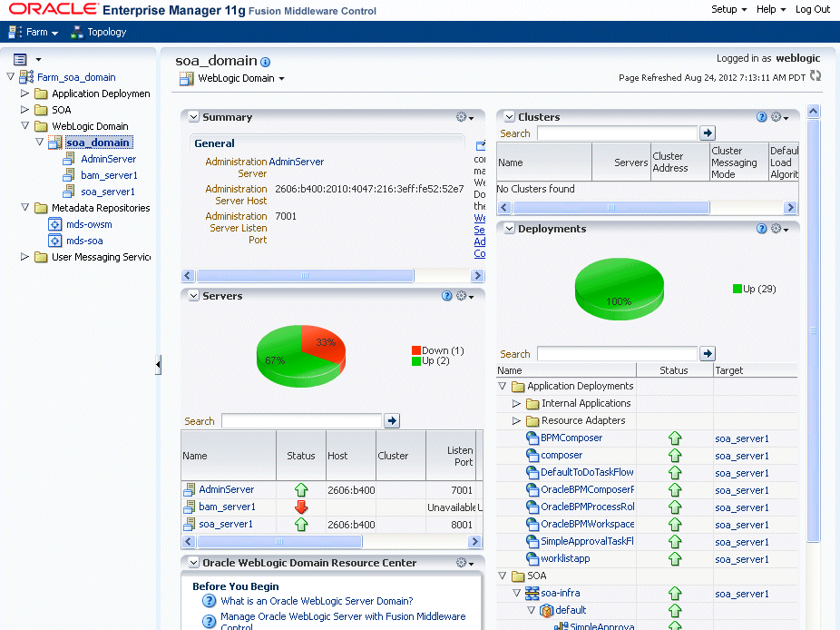The image size is (840, 630).
Task: Open the Farm menu
Action: pyautogui.click(x=34, y=32)
